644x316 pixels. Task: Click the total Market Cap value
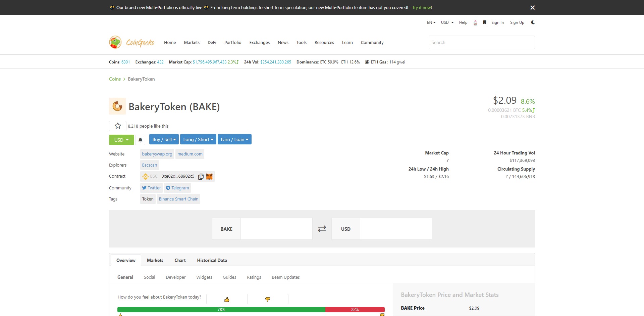[x=210, y=62]
